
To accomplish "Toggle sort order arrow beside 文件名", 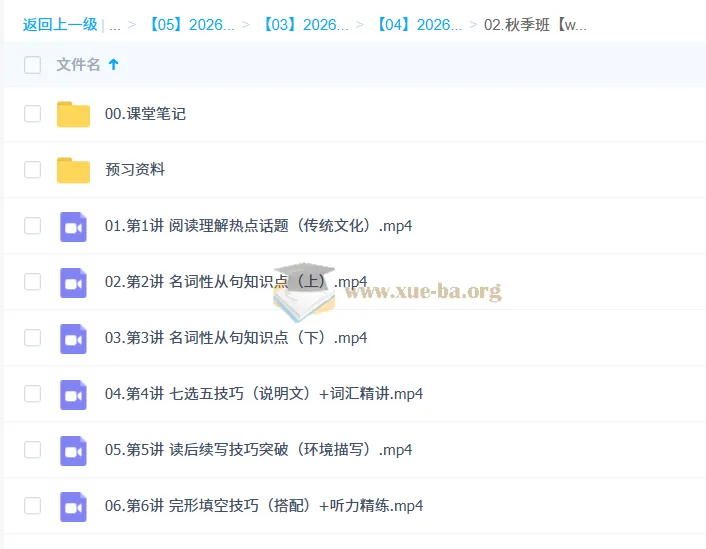I will 113,64.
